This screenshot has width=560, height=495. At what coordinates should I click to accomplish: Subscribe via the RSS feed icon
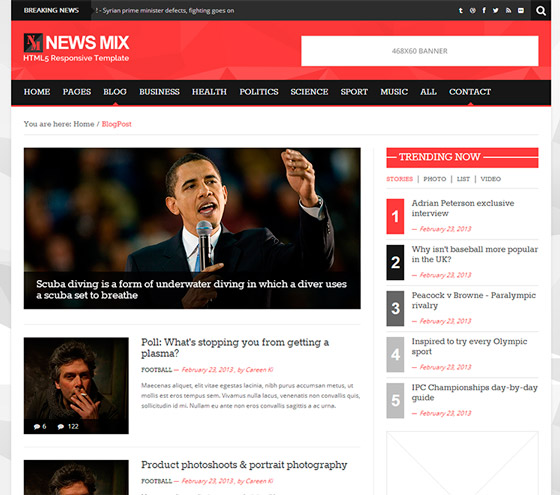tap(508, 10)
